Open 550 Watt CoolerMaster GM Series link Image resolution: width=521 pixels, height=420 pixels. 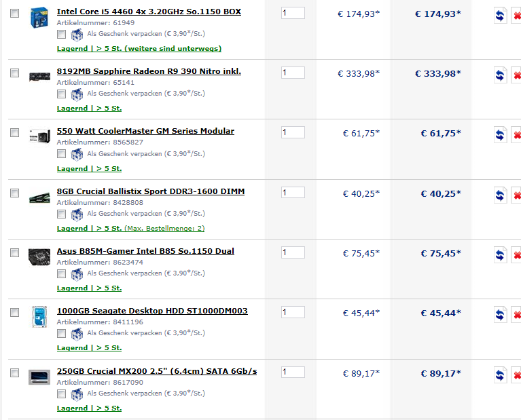click(x=145, y=131)
